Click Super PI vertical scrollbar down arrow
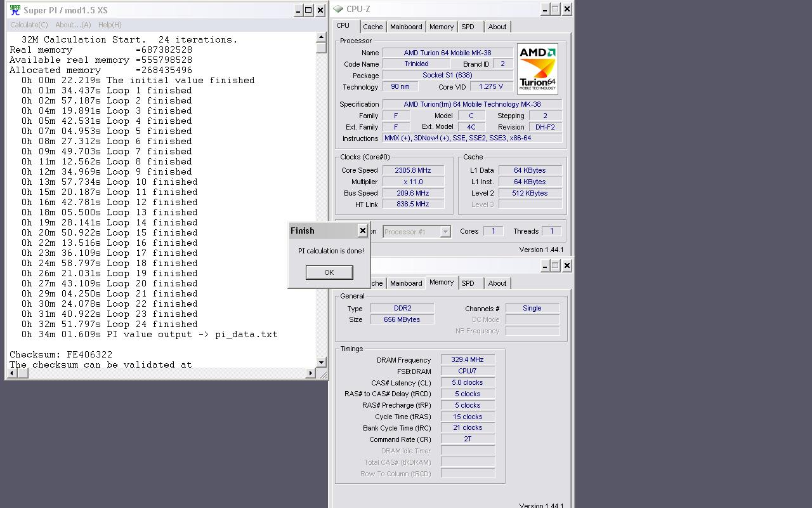Image resolution: width=812 pixels, height=508 pixels. 322,363
